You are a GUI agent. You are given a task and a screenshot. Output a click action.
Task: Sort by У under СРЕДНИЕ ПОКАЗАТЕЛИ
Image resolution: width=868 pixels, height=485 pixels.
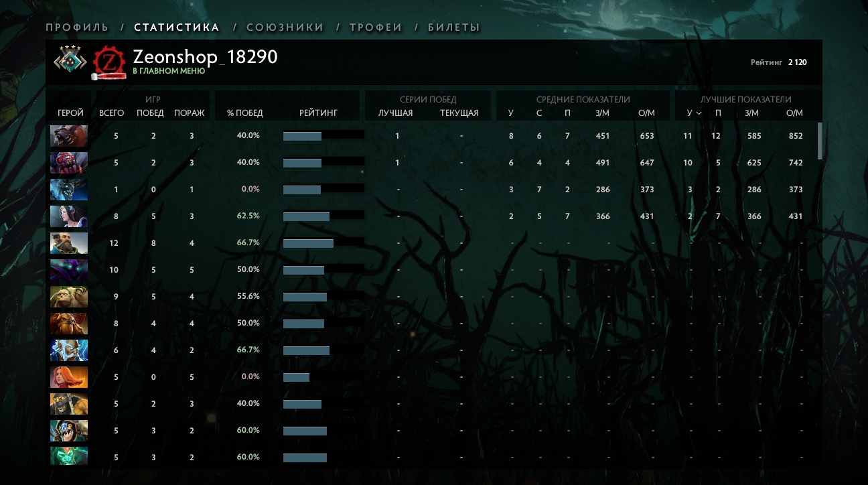(x=511, y=113)
